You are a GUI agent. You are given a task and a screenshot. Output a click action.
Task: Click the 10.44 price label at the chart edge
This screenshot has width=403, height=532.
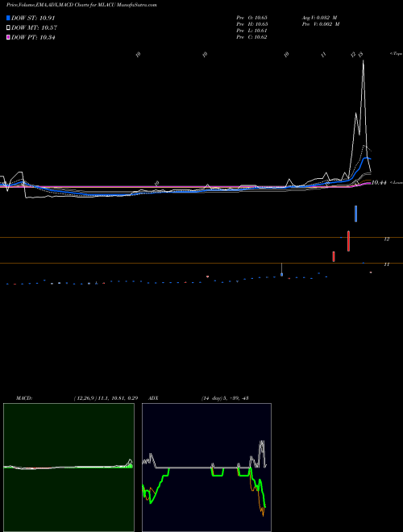click(x=379, y=182)
